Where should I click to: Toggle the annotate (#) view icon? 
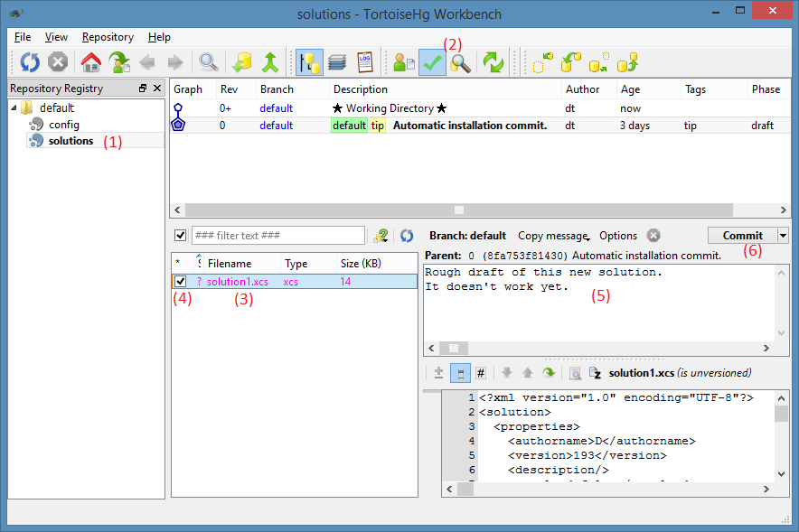481,373
